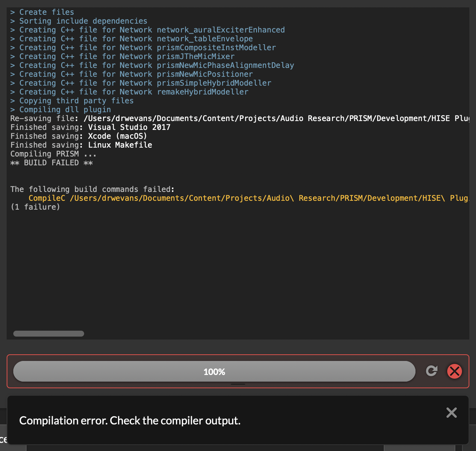Click the line for Network prismNewMicPositioner
This screenshot has width=476, height=451.
tap(132, 74)
